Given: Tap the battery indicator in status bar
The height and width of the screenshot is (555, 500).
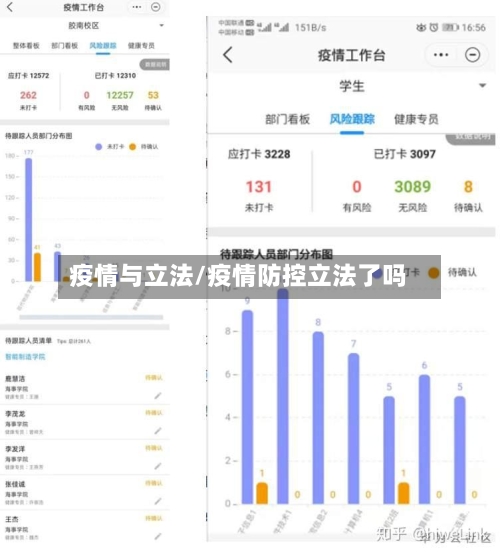Looking at the screenshot, I should 450,27.
